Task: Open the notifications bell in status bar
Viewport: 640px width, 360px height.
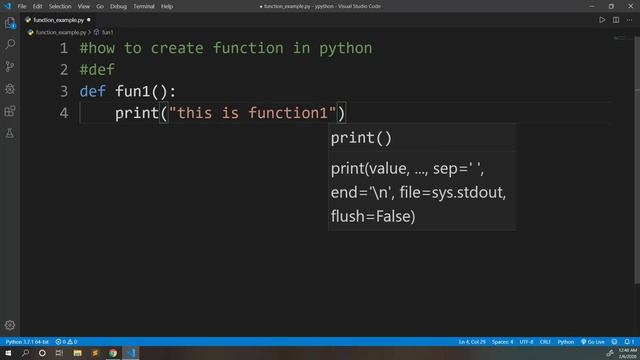Action: pyautogui.click(x=629, y=342)
